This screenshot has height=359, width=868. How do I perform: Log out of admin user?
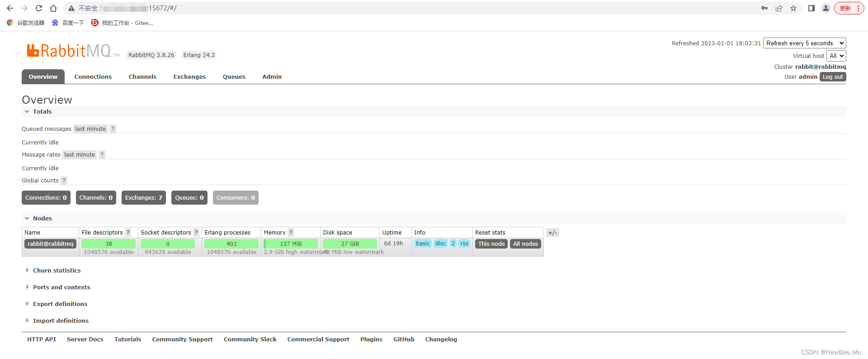point(833,77)
